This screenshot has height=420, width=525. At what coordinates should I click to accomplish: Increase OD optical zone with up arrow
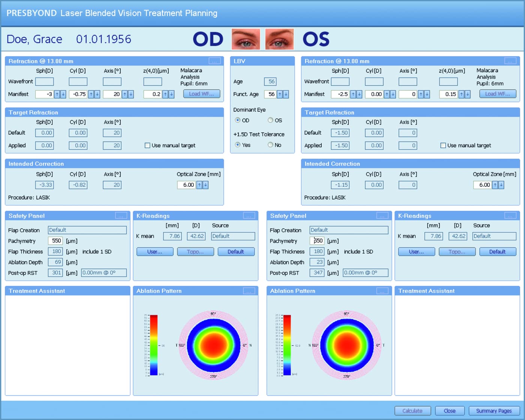[199, 185]
